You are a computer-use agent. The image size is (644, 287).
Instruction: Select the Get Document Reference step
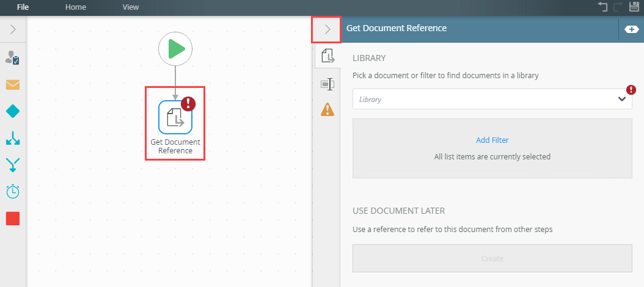pyautogui.click(x=175, y=116)
